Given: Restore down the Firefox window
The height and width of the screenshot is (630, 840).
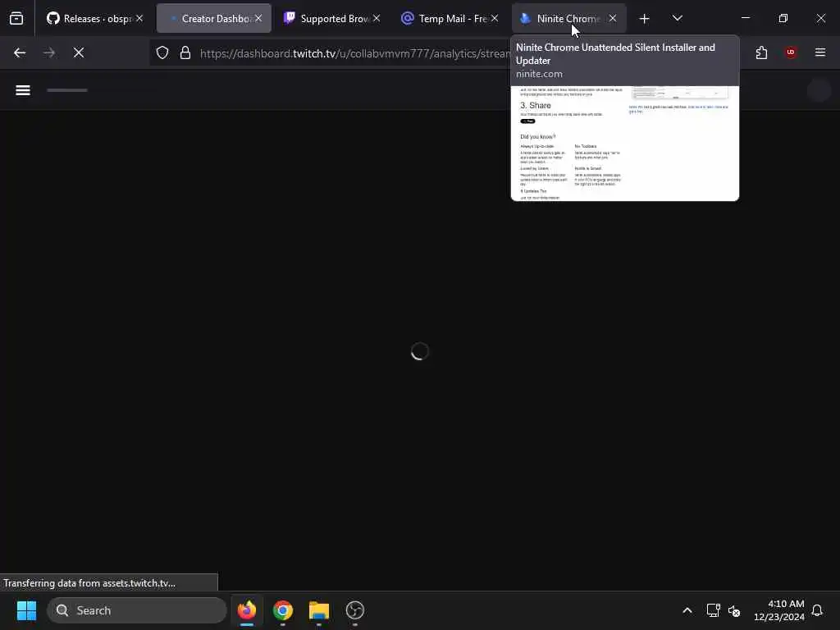Looking at the screenshot, I should 783,18.
